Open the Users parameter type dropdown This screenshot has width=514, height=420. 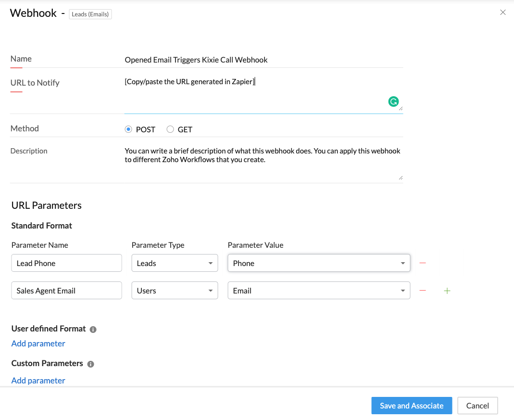click(x=175, y=291)
